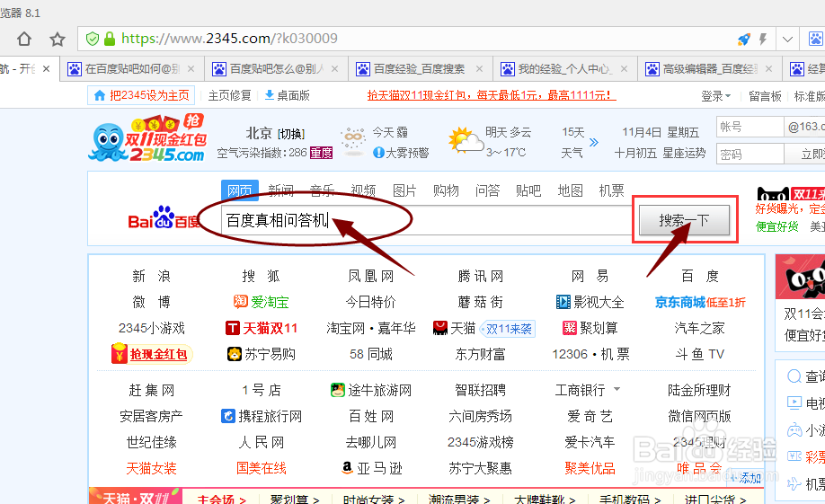Click the 手机数码 > banner link

click(x=630, y=499)
